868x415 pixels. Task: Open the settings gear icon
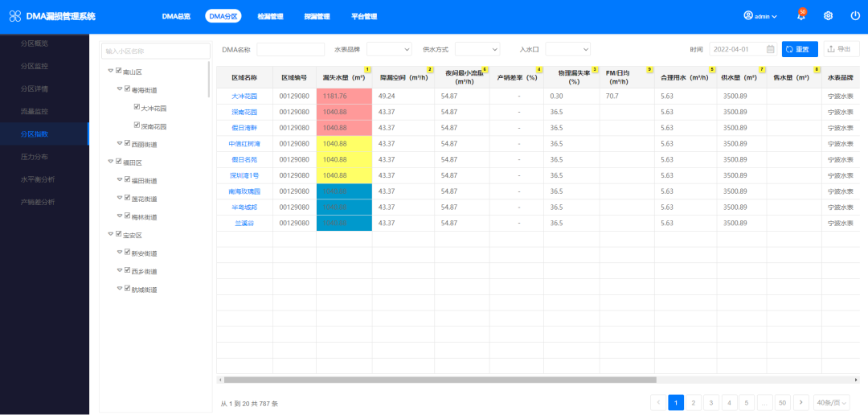[828, 16]
